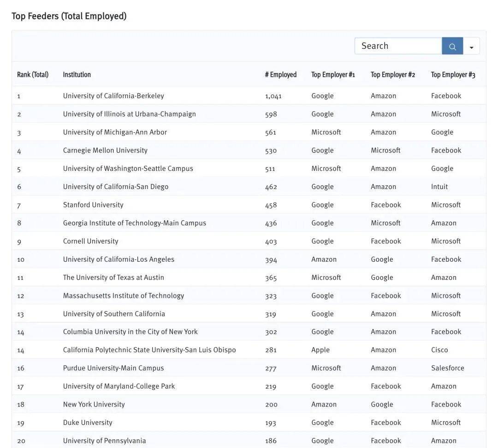Sort by the Institution column header
The width and height of the screenshot is (498, 448).
[x=77, y=75]
